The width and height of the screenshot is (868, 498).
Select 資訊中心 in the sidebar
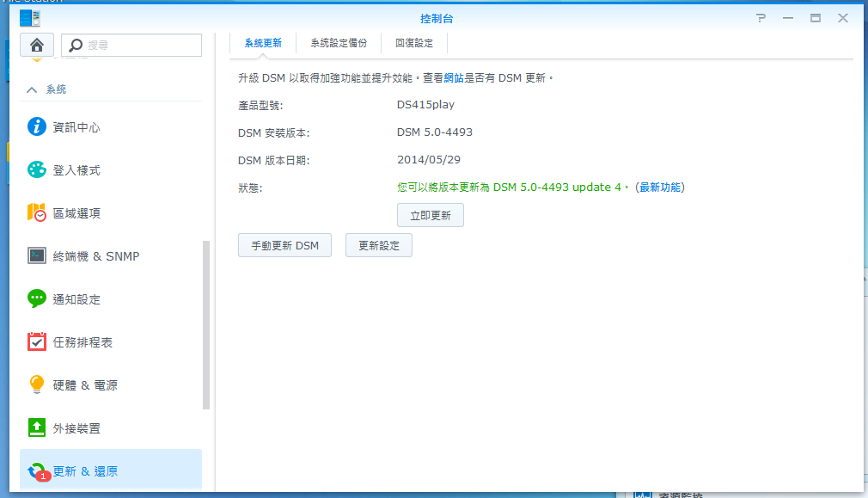click(111, 126)
